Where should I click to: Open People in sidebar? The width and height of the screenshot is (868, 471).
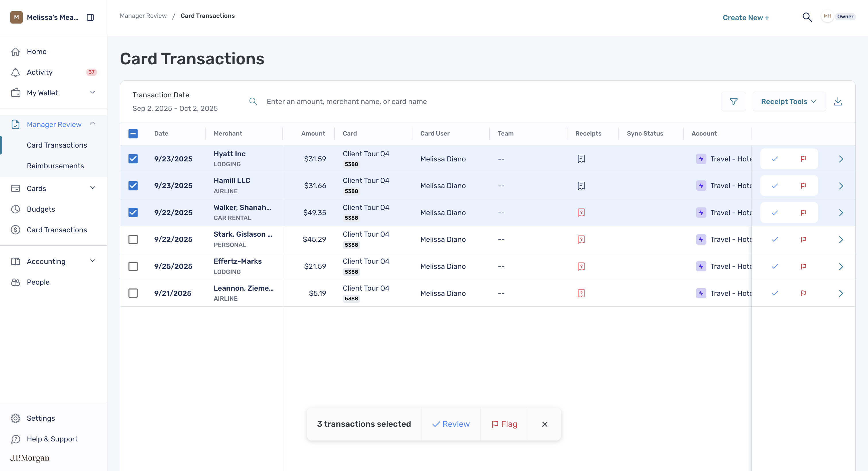coord(38,282)
